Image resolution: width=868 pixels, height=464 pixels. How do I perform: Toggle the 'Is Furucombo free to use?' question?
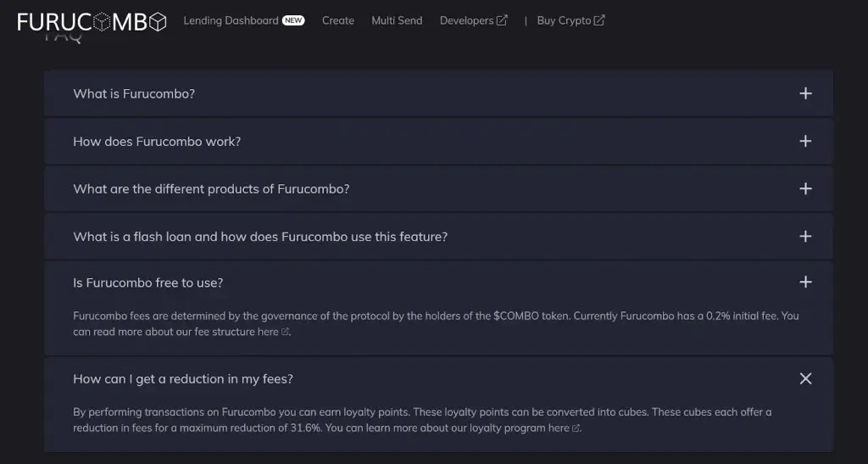click(x=438, y=282)
